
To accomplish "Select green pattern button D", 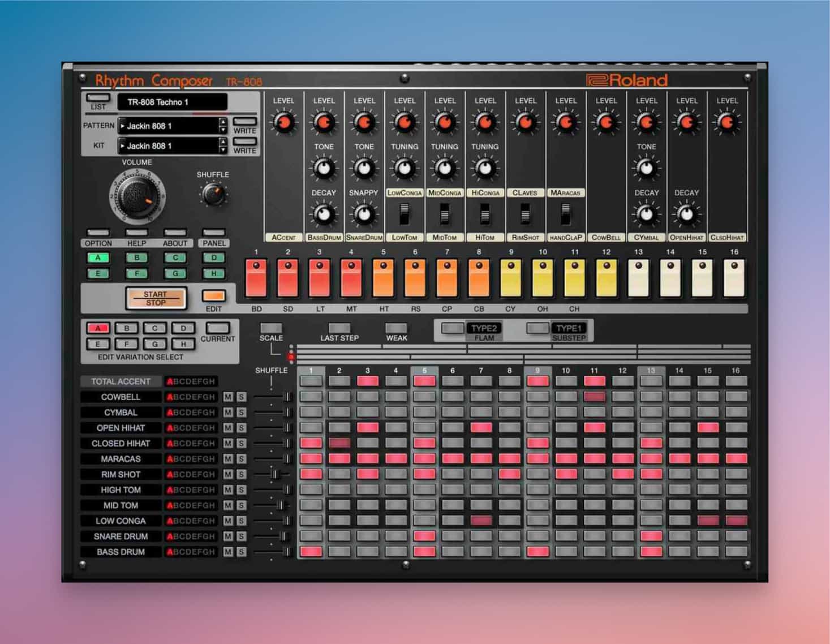I will [214, 258].
